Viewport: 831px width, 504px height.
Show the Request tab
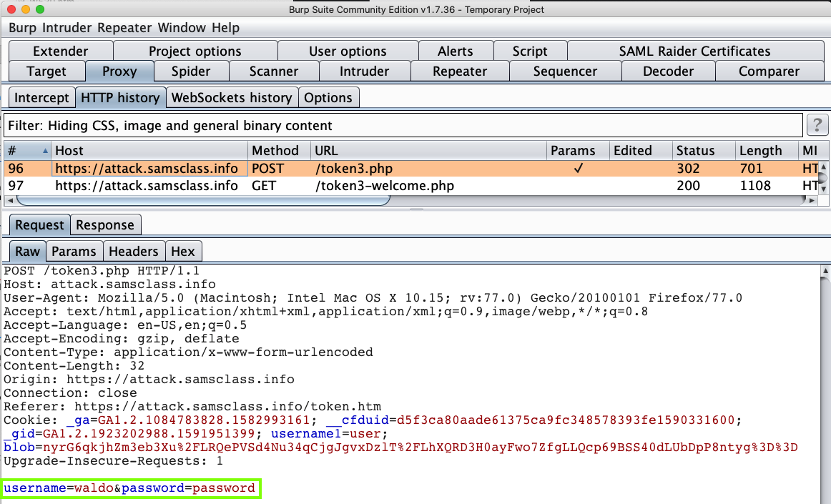pyautogui.click(x=39, y=224)
